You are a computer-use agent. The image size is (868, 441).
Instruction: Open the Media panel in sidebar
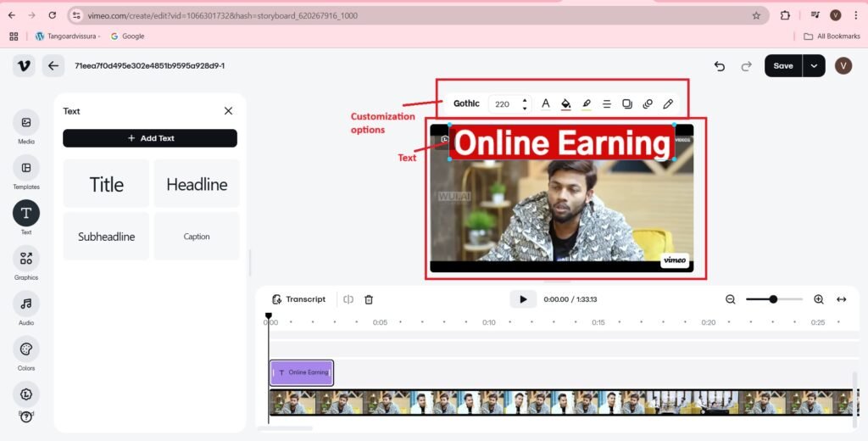tap(26, 122)
